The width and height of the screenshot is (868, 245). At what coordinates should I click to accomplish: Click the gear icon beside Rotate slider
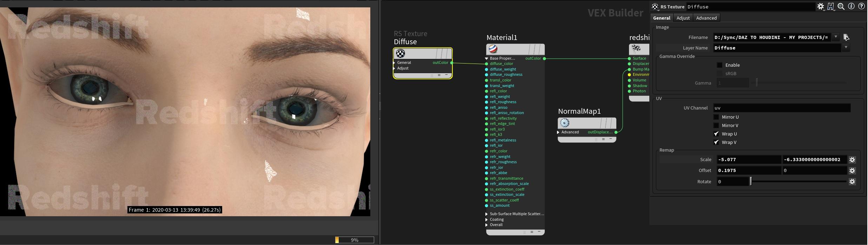tap(852, 181)
